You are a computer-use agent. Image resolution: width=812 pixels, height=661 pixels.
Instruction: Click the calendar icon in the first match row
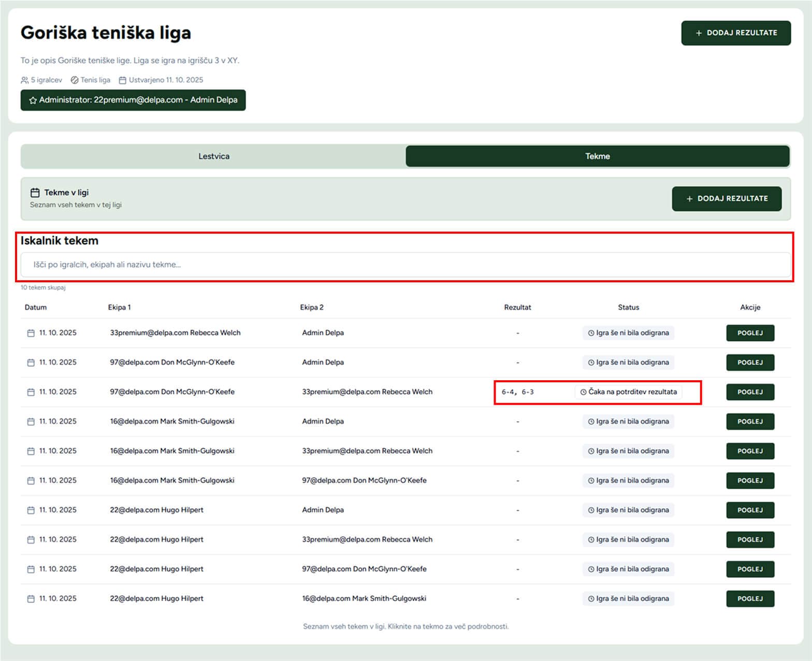31,333
